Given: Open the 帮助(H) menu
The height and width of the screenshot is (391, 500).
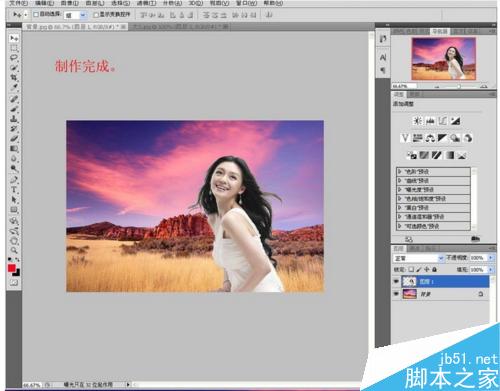Looking at the screenshot, I should (x=273, y=3).
